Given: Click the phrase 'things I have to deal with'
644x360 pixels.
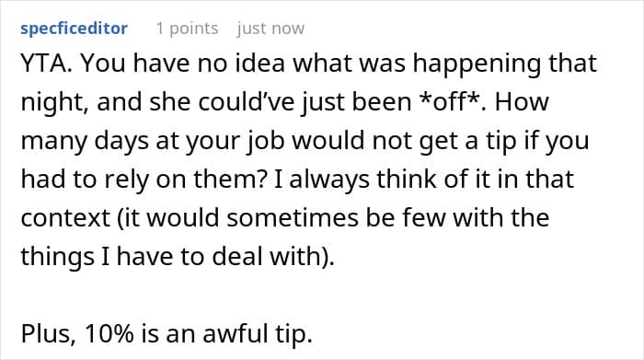Looking at the screenshot, I should 171,257.
